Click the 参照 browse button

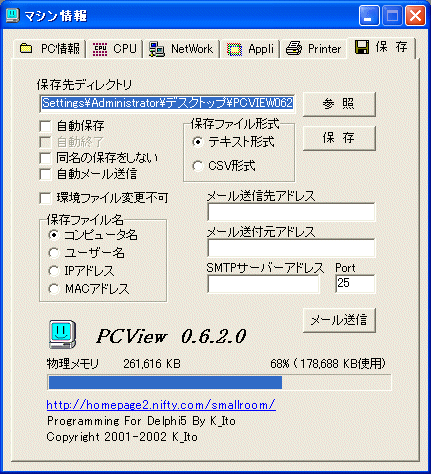339,104
